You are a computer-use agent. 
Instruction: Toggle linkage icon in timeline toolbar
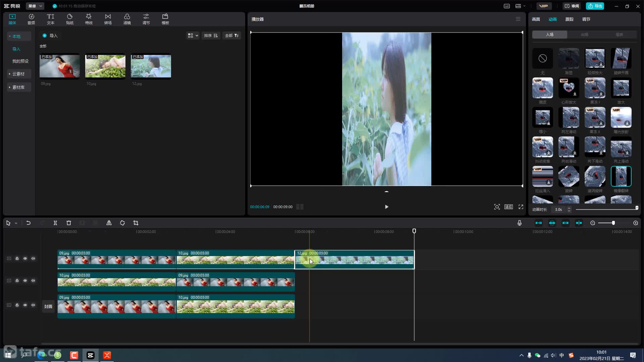point(566,223)
